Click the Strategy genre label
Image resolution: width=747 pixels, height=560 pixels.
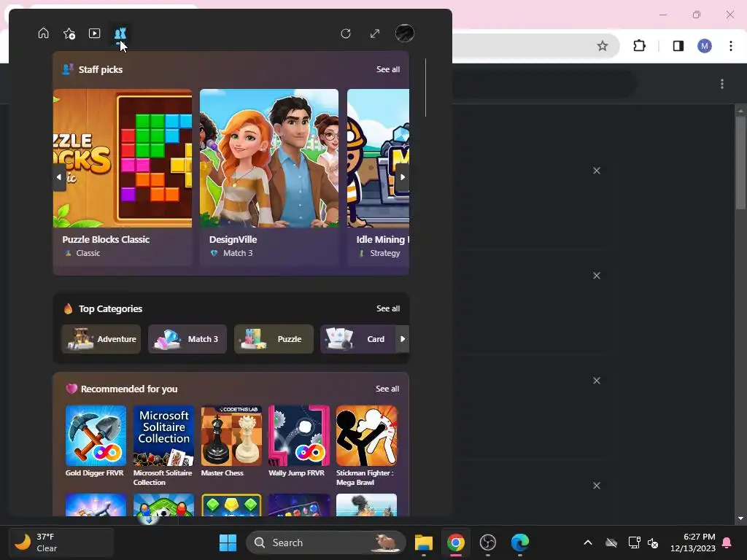tap(385, 253)
